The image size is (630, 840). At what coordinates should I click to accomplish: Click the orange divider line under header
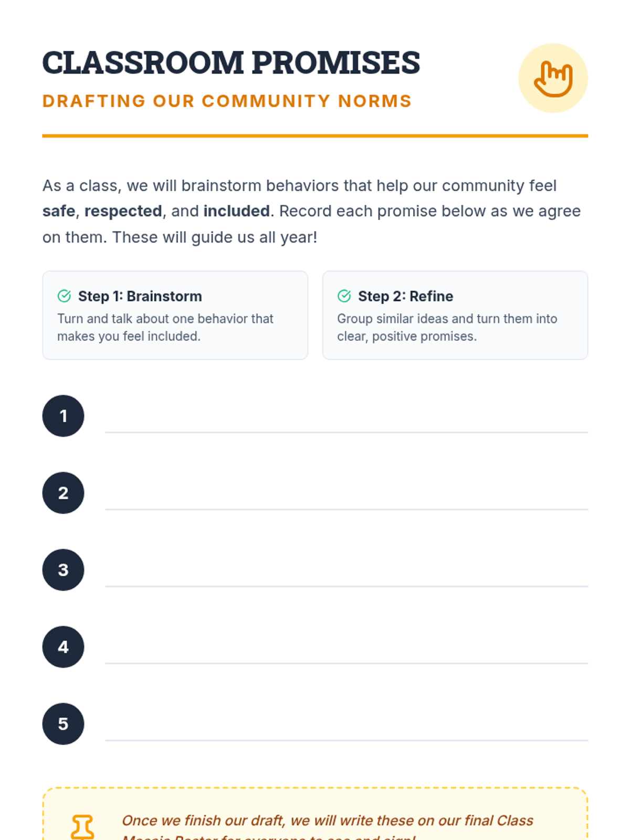click(x=315, y=136)
